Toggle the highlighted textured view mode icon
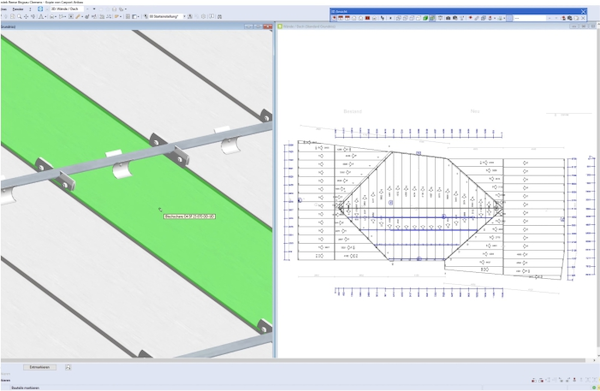Screen dimensions: 600x391 point(433,18)
